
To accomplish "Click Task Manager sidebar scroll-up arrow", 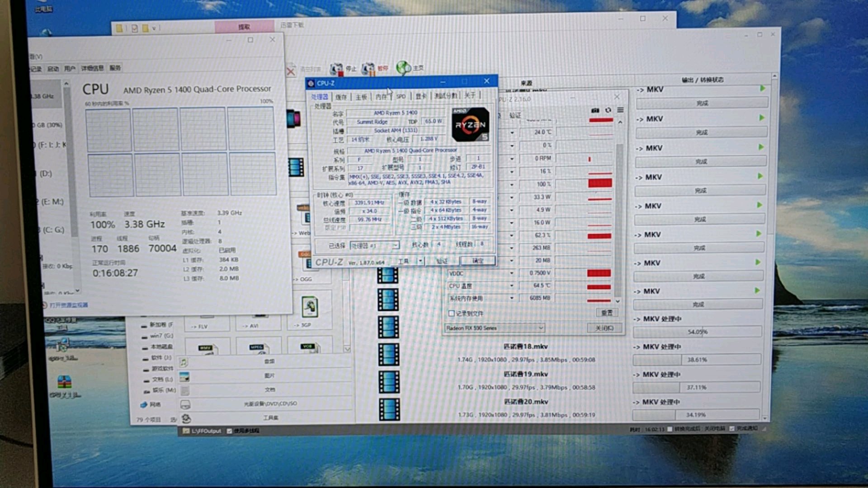I will 66,84.
